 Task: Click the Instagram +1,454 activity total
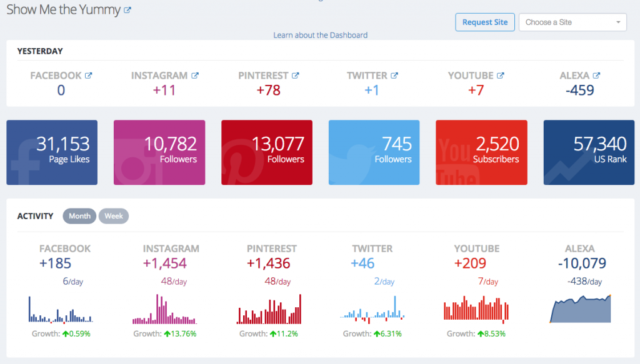coord(164,263)
